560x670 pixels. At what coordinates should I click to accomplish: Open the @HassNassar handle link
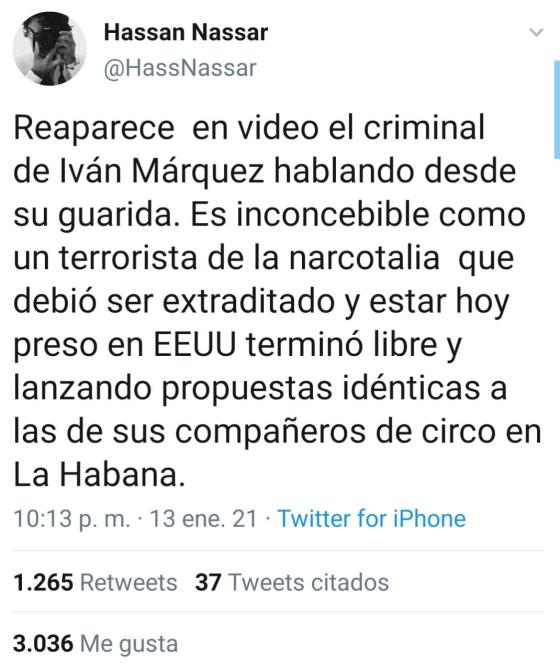(180, 68)
